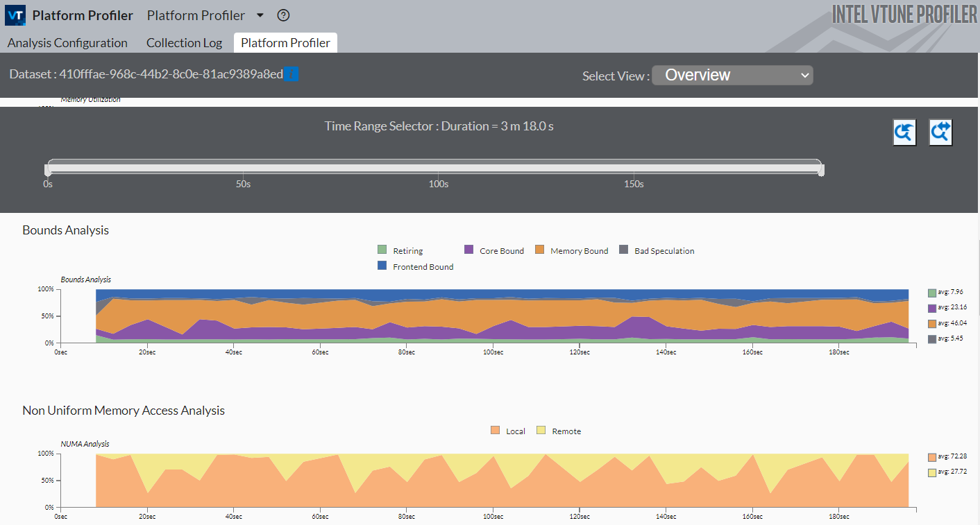This screenshot has width=980, height=525.
Task: Click the VTune VT logo icon
Action: click(x=15, y=15)
